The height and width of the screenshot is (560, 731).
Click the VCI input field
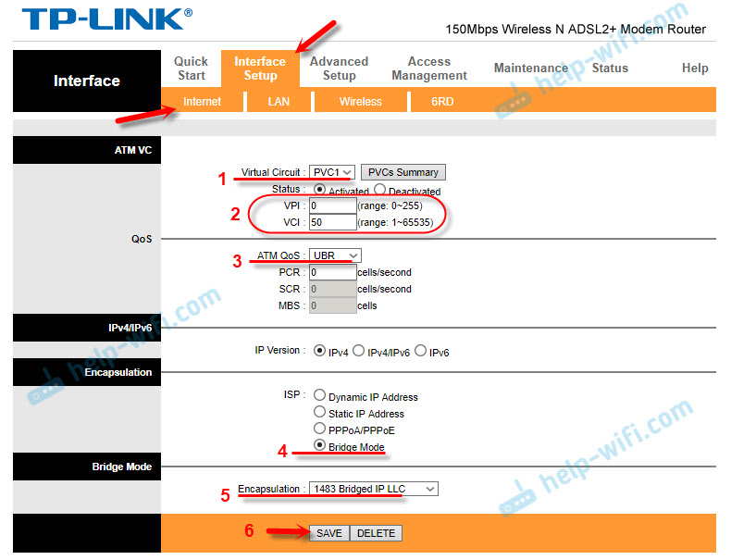pos(333,222)
